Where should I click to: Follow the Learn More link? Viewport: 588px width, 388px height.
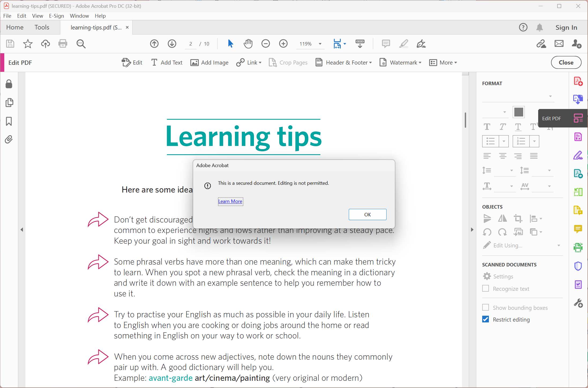point(230,201)
